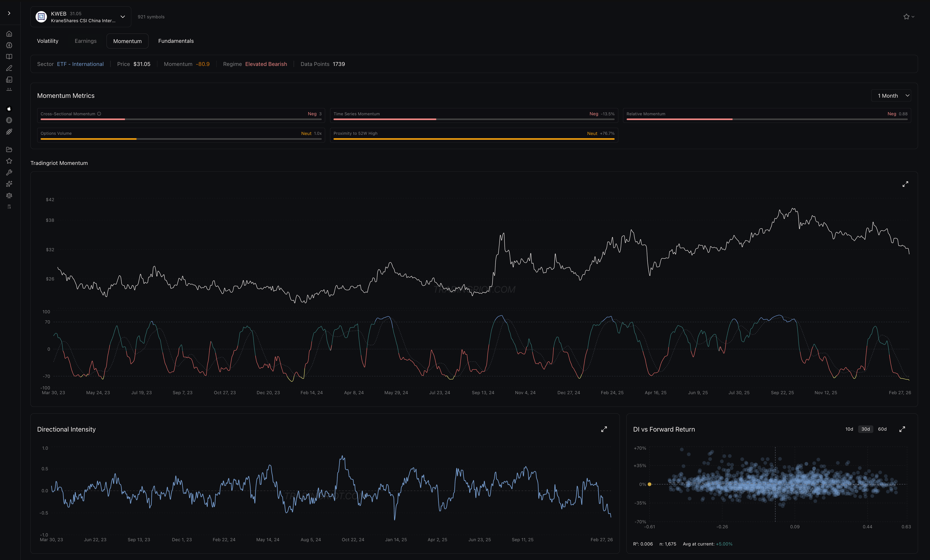Image resolution: width=930 pixels, height=560 pixels.
Task: Expand the Directional Intensity chart fullscreen
Action: pyautogui.click(x=604, y=429)
